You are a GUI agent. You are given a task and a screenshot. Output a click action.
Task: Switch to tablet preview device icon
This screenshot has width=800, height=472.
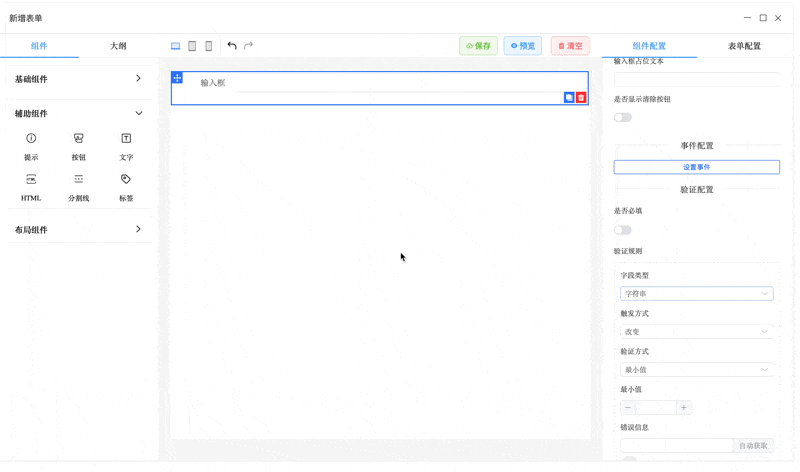(192, 46)
